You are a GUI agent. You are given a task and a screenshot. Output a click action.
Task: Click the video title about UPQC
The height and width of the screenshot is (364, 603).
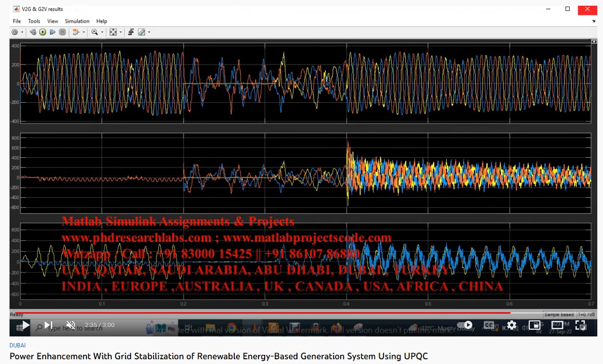tap(219, 356)
